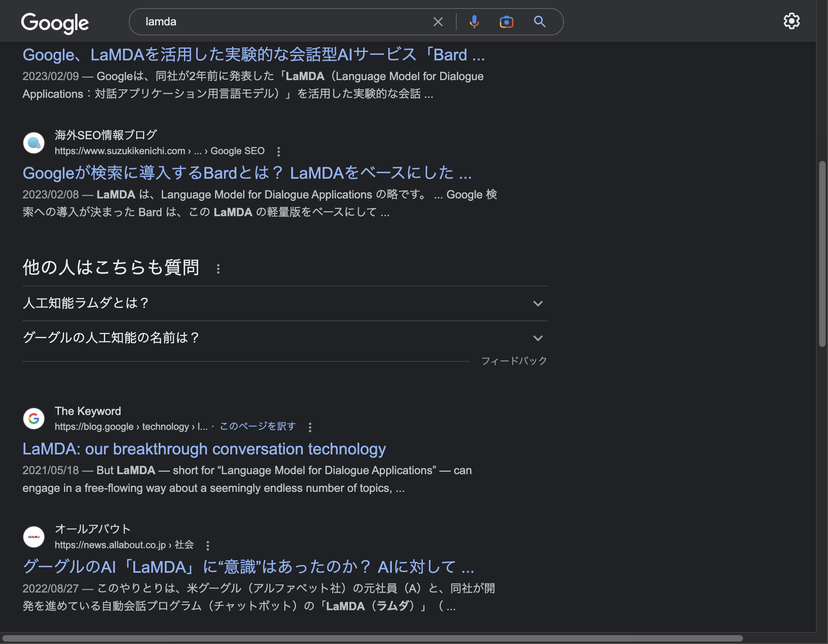This screenshot has width=828, height=644.
Task: Click the magnifying glass search icon
Action: [x=540, y=22]
